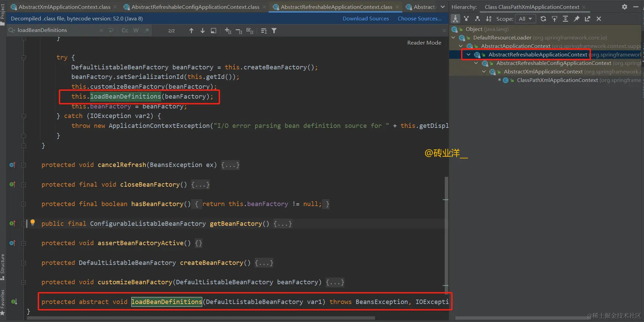
Task: Go to previous search occurrence
Action: coord(191,31)
